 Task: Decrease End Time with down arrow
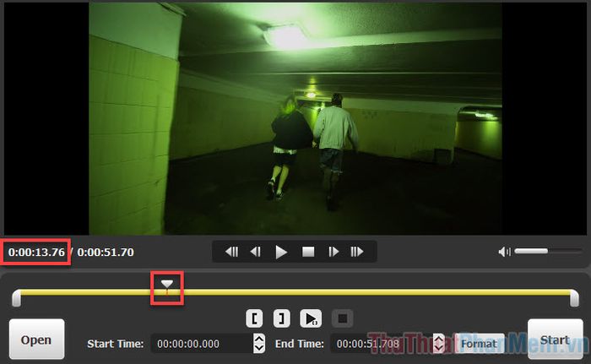click(438, 349)
